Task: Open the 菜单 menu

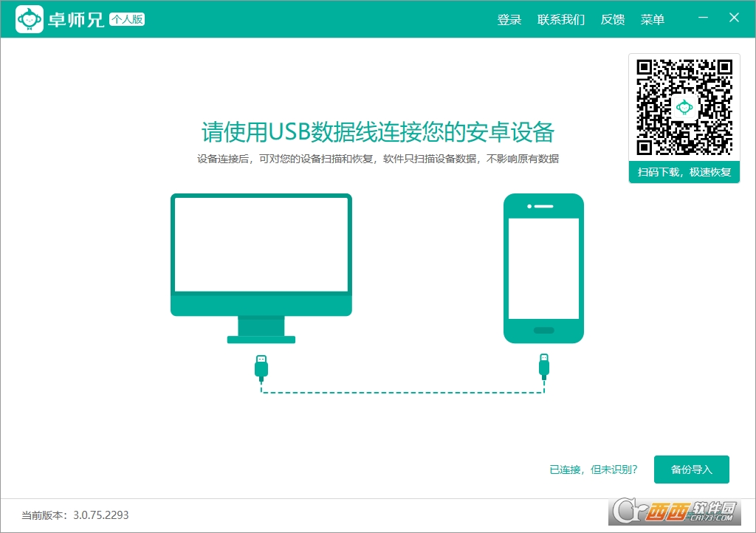Action: [653, 19]
